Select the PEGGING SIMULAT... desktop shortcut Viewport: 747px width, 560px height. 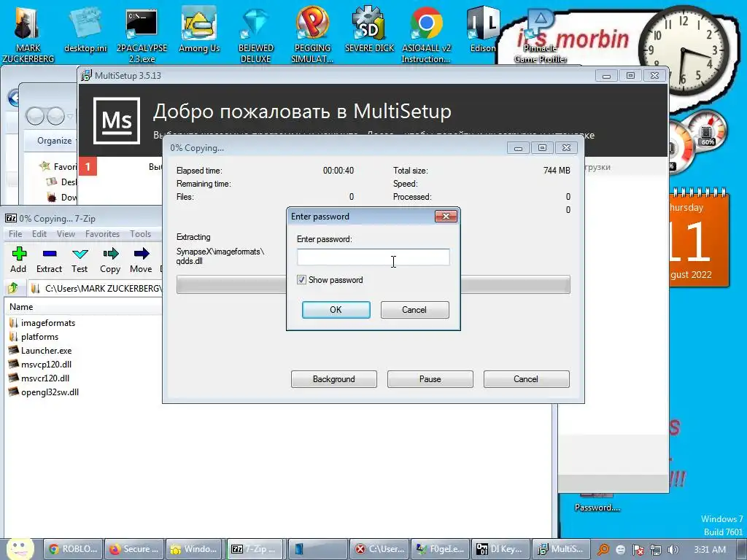[x=312, y=34]
